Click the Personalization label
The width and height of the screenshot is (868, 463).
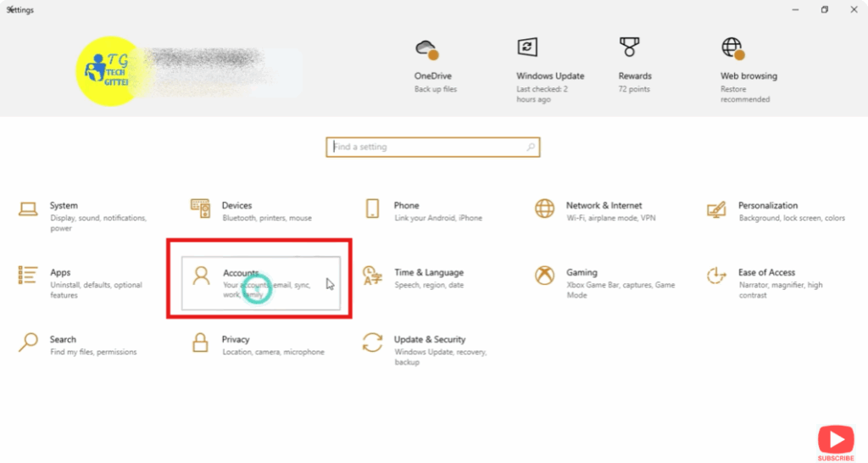click(768, 205)
